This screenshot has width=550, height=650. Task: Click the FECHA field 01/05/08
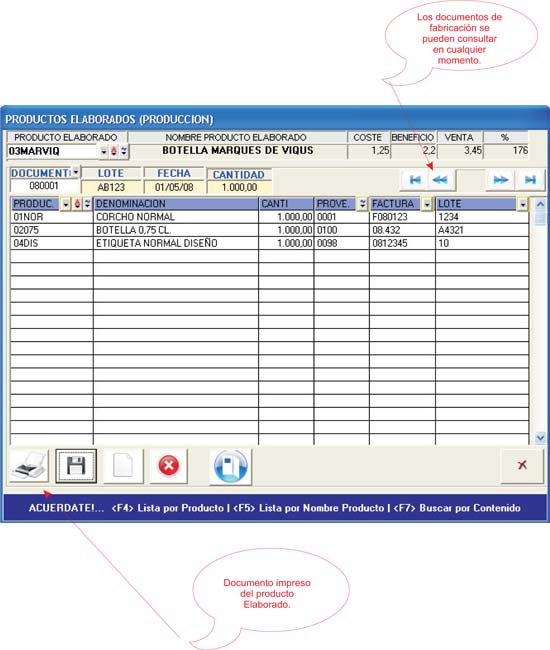point(174,187)
